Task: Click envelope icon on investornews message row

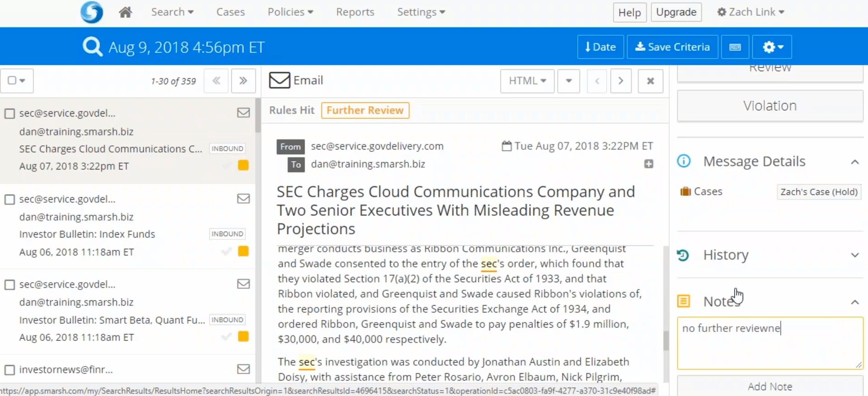Action: [244, 369]
